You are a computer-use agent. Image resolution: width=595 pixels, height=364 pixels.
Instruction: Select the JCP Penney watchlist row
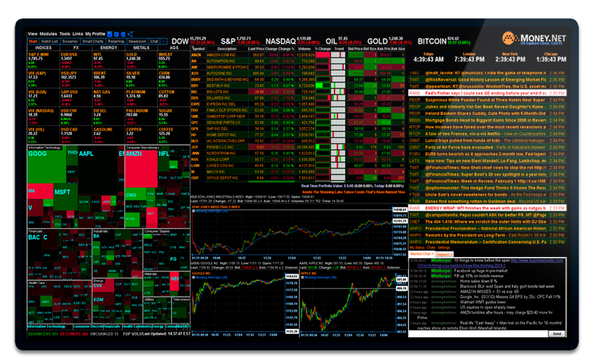298,147
